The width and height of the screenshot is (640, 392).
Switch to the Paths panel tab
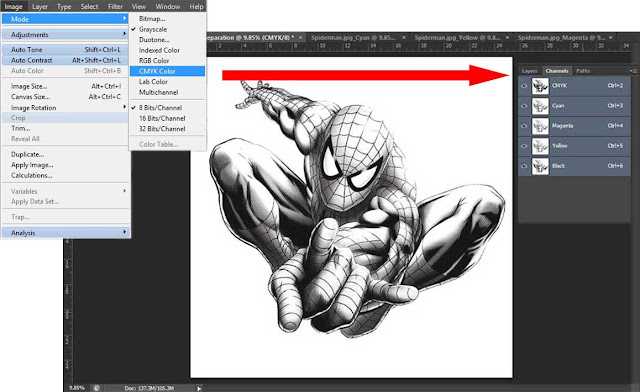click(583, 71)
